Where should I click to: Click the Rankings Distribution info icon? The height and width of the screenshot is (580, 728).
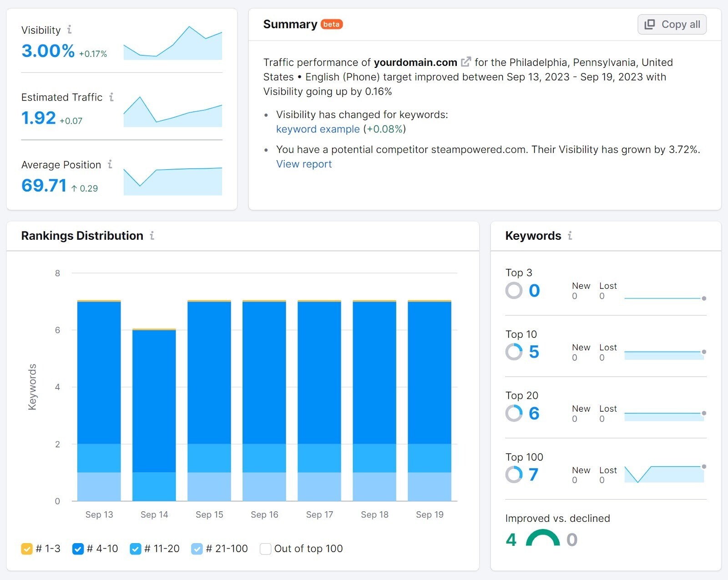pos(152,236)
